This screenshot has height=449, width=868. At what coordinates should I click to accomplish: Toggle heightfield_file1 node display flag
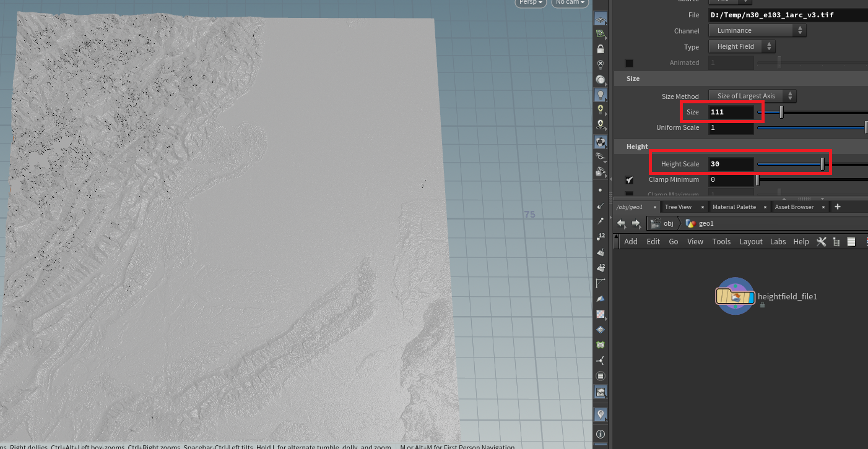(750, 297)
